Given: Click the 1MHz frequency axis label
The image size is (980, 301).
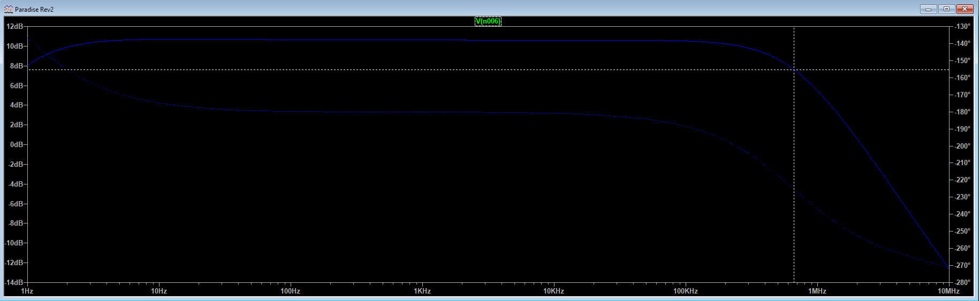Looking at the screenshot, I should [817, 291].
